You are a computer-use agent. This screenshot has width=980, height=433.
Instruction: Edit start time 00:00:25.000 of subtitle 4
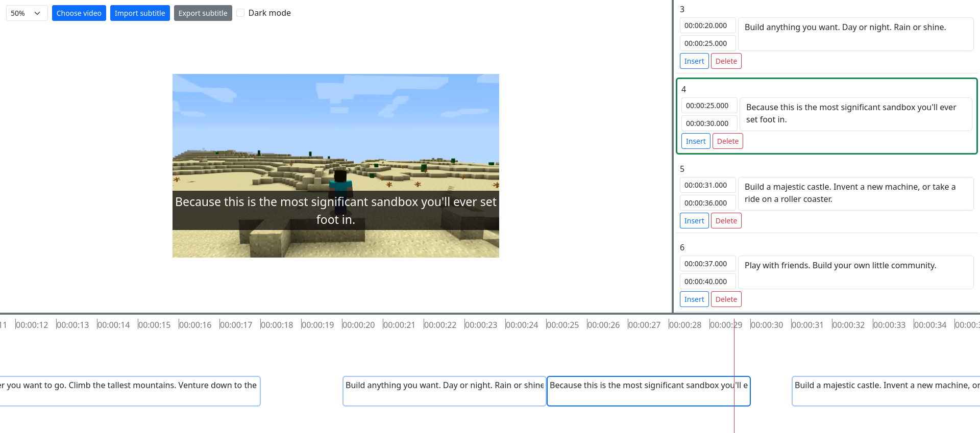point(709,106)
